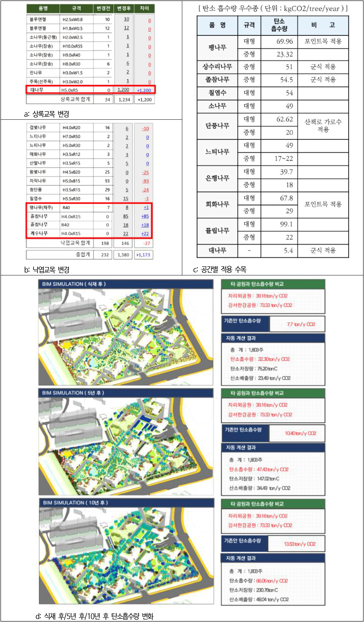Select the 총합계 +1,173 cell

tap(143, 255)
